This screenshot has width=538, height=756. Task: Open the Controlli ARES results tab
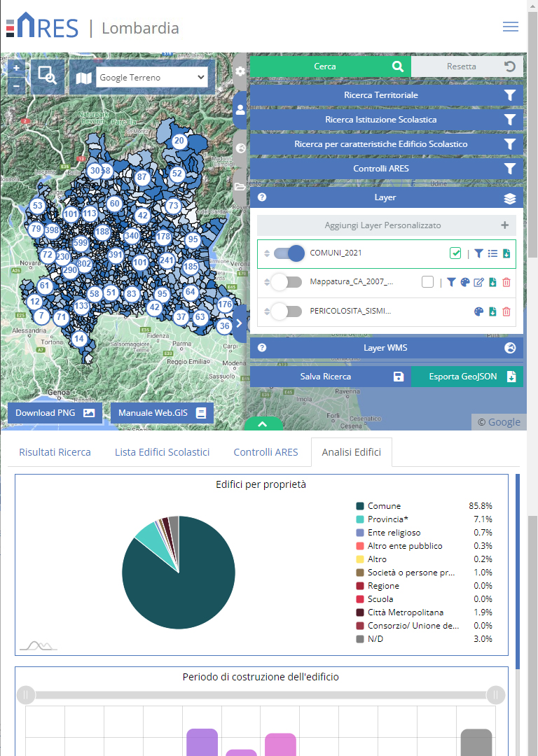tap(265, 452)
